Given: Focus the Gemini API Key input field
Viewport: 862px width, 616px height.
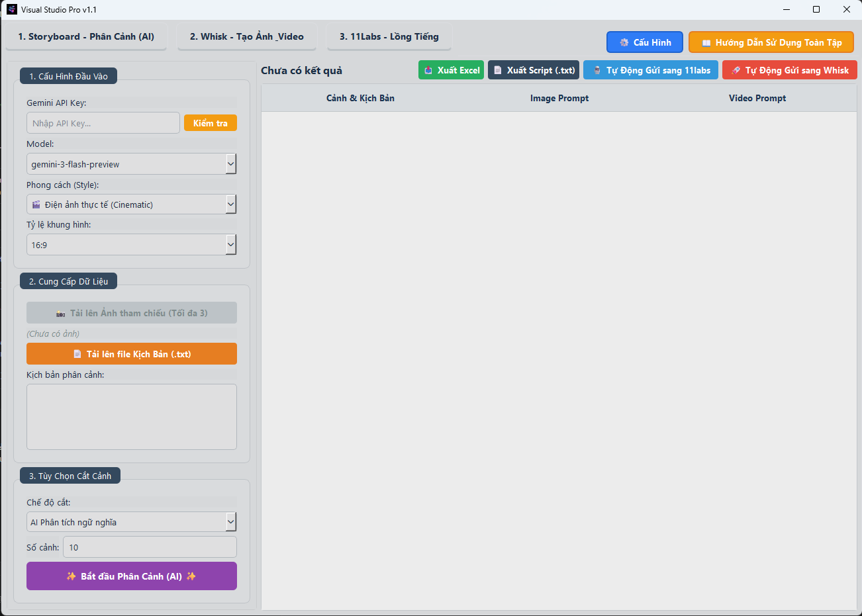Looking at the screenshot, I should click(x=103, y=123).
